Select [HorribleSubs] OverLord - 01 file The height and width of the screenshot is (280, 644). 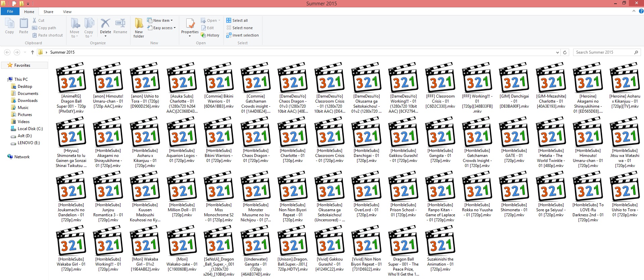tap(366, 194)
